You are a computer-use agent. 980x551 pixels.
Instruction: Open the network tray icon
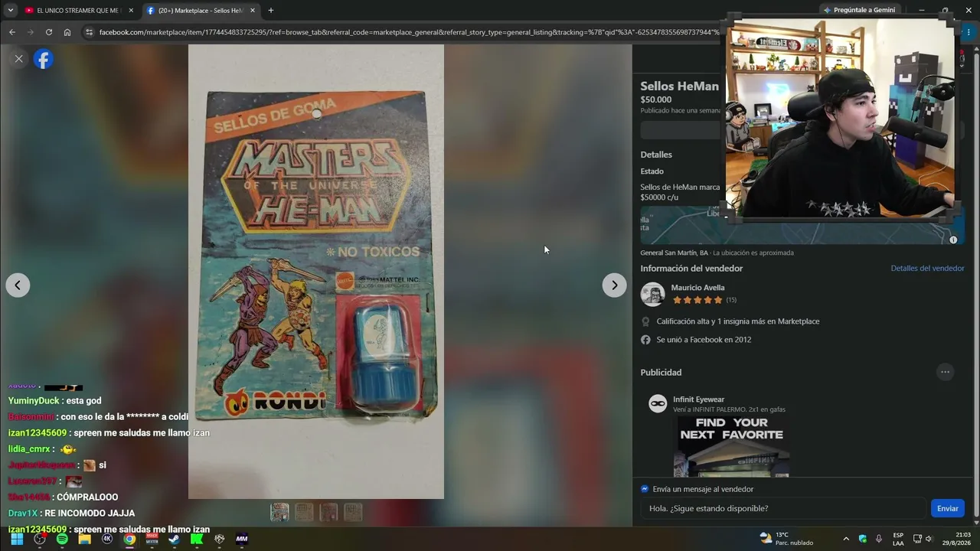click(x=917, y=539)
